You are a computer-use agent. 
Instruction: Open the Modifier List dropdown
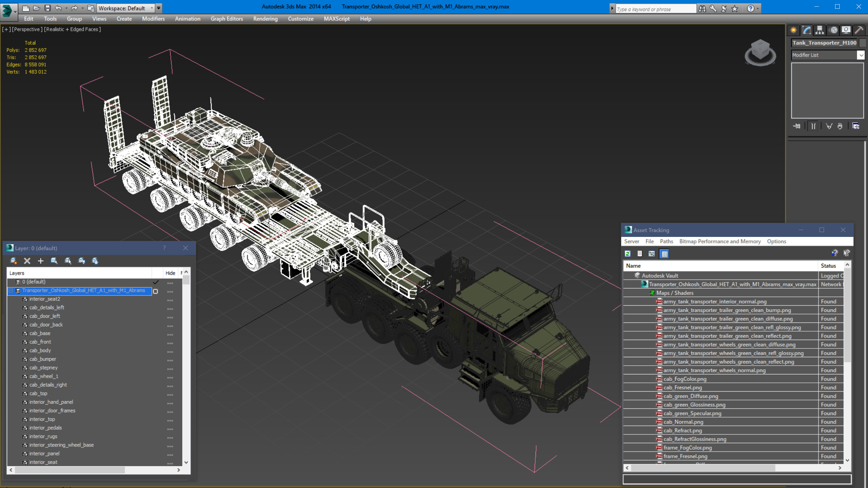pyautogui.click(x=861, y=55)
